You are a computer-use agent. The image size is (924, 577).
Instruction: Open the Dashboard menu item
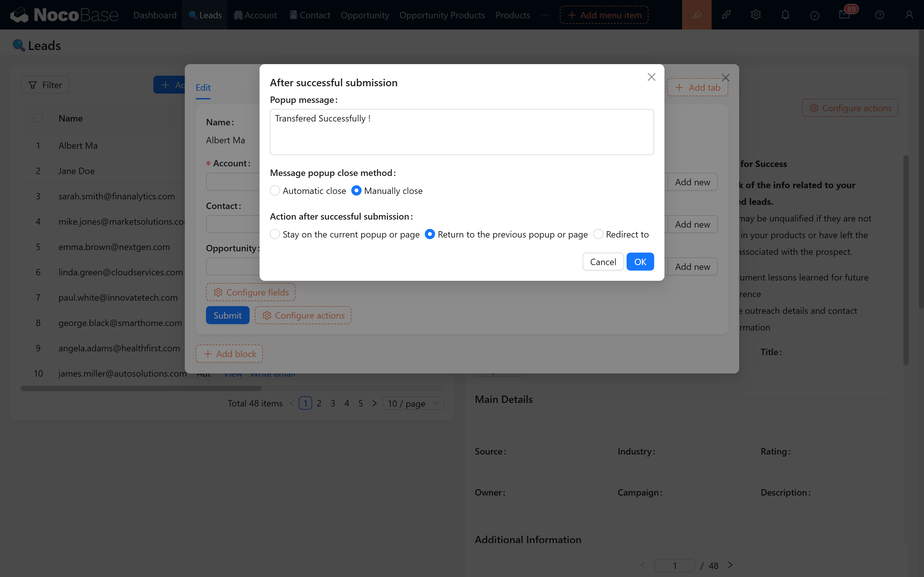coord(155,15)
